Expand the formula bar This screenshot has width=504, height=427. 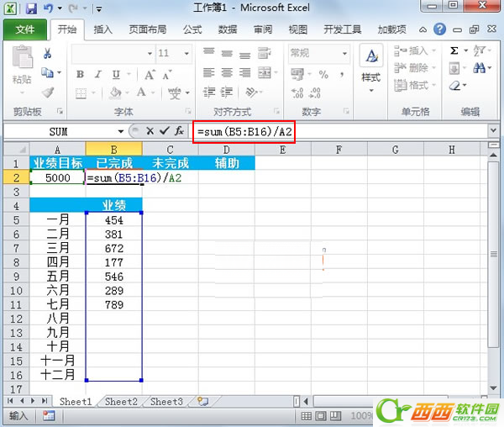click(493, 130)
